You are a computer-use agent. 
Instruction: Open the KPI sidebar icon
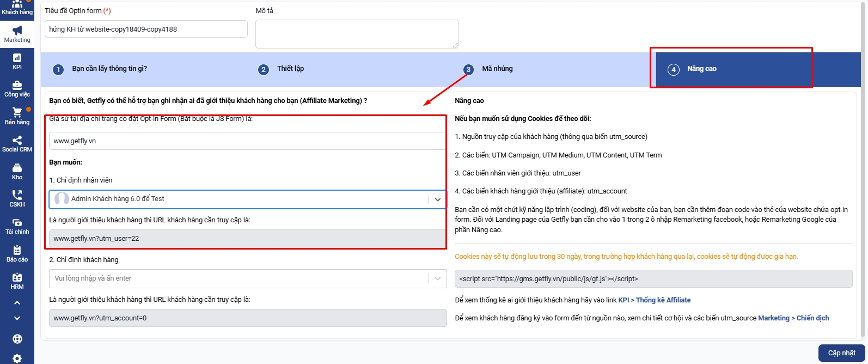pyautogui.click(x=17, y=61)
